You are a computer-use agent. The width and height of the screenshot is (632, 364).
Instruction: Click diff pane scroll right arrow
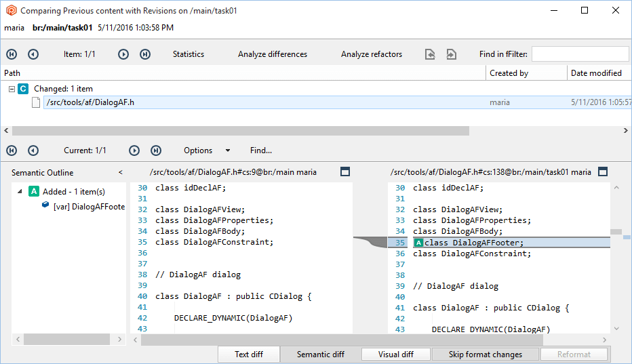(605, 340)
